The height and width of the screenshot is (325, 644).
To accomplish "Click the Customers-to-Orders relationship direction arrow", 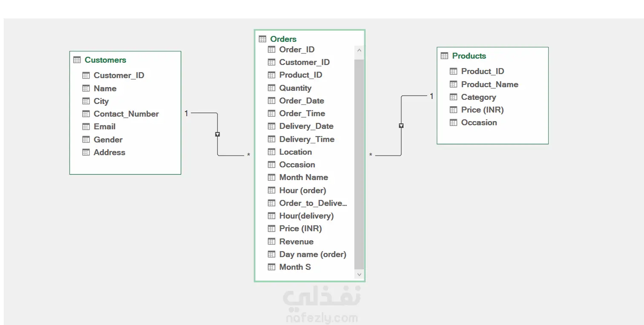I will (x=218, y=134).
